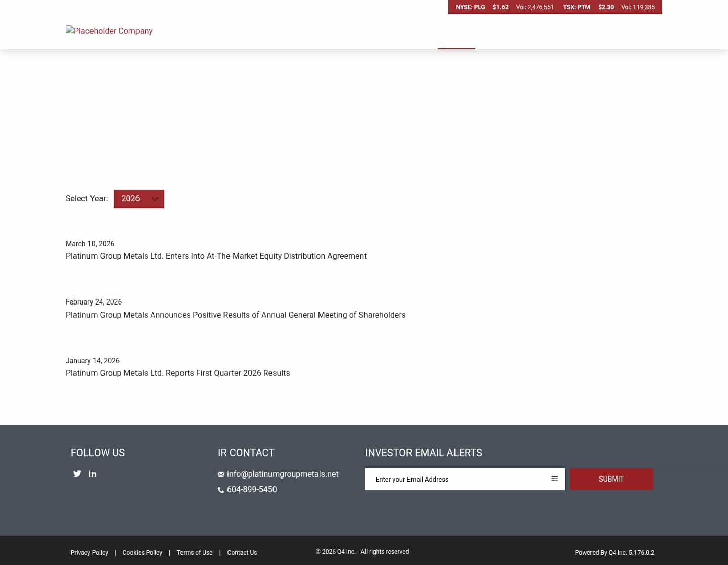The height and width of the screenshot is (565, 728).
Task: Click the chevron on the year selector
Action: tap(155, 199)
